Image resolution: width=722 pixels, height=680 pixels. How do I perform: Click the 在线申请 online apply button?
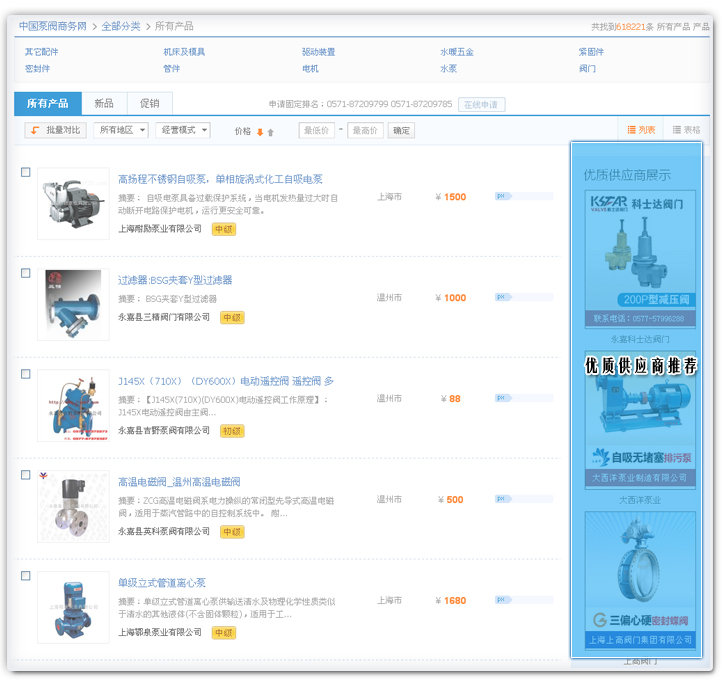click(x=483, y=104)
